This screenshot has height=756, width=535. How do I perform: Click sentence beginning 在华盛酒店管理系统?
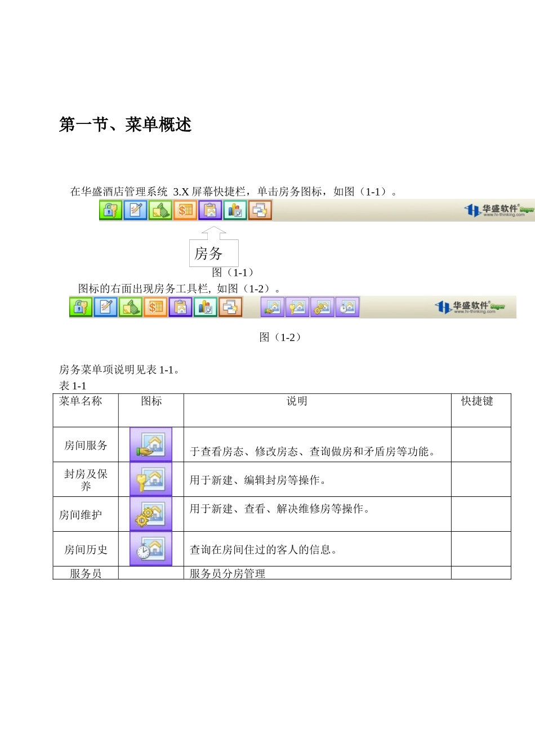[235, 192]
